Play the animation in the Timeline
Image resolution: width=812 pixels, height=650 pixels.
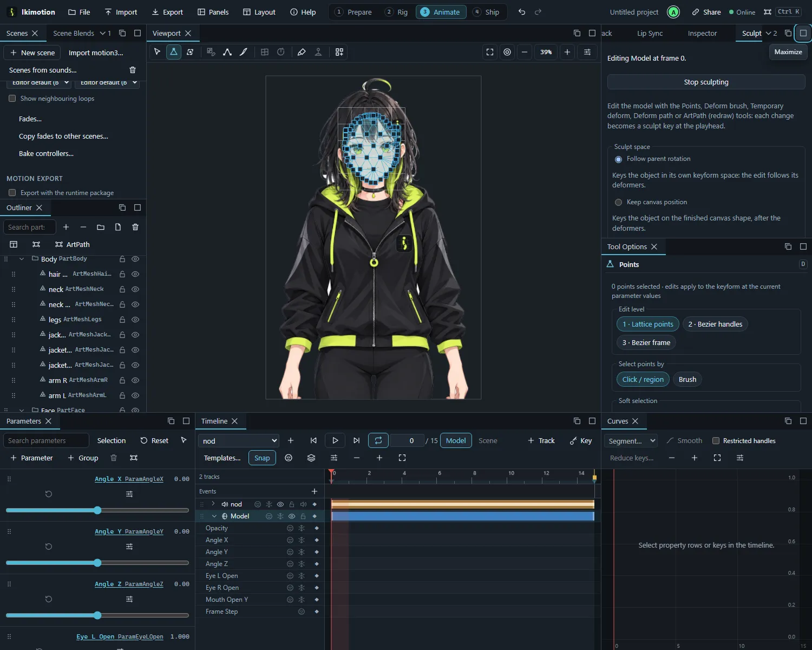click(x=335, y=440)
